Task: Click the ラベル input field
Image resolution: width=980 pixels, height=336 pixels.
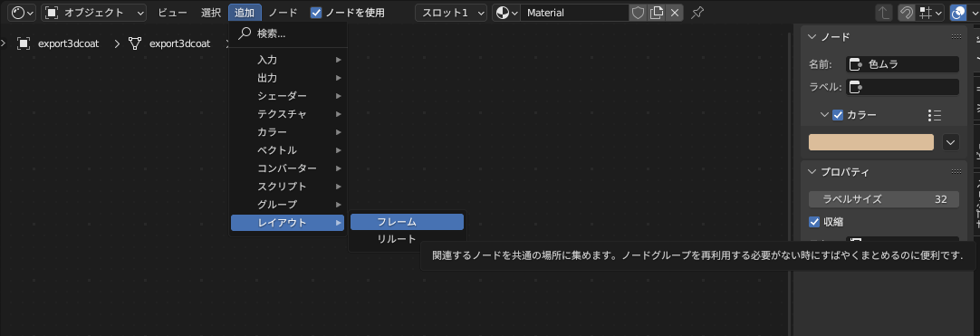Action: tap(902, 87)
